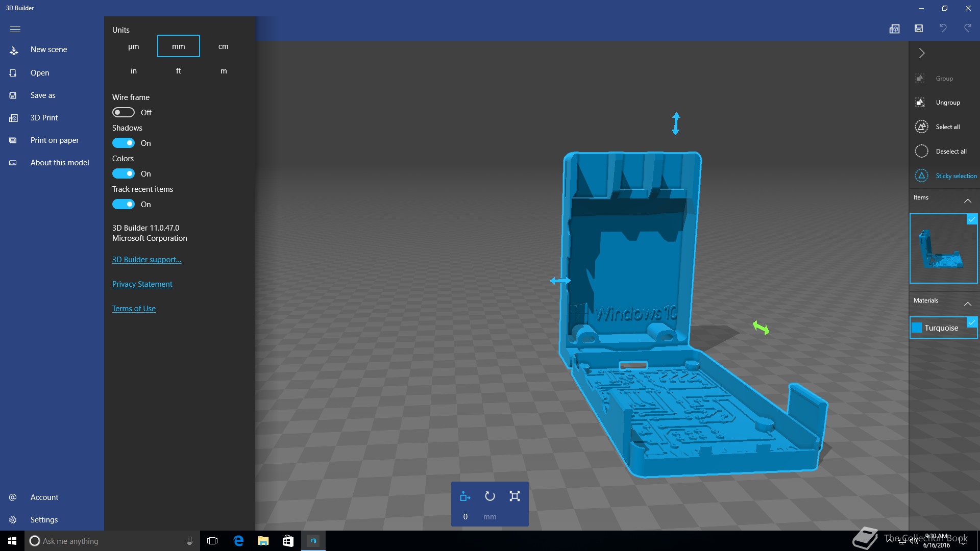Click the vertical move arrow handle
This screenshot has width=980, height=551.
click(x=676, y=124)
